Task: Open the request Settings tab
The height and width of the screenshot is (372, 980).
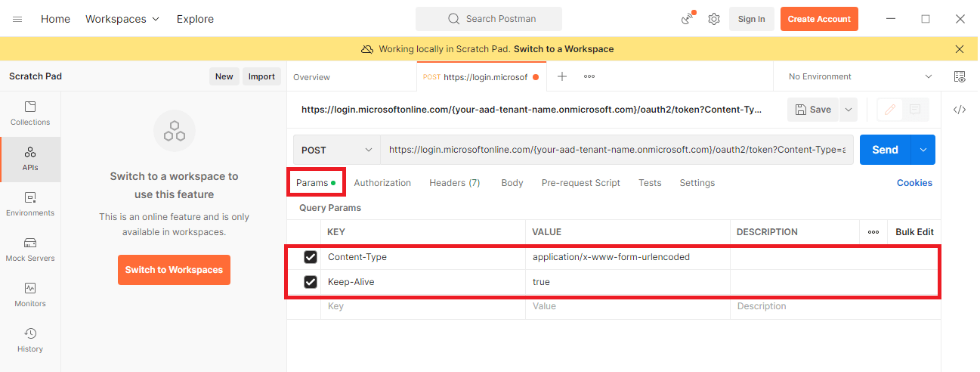Action: click(697, 183)
